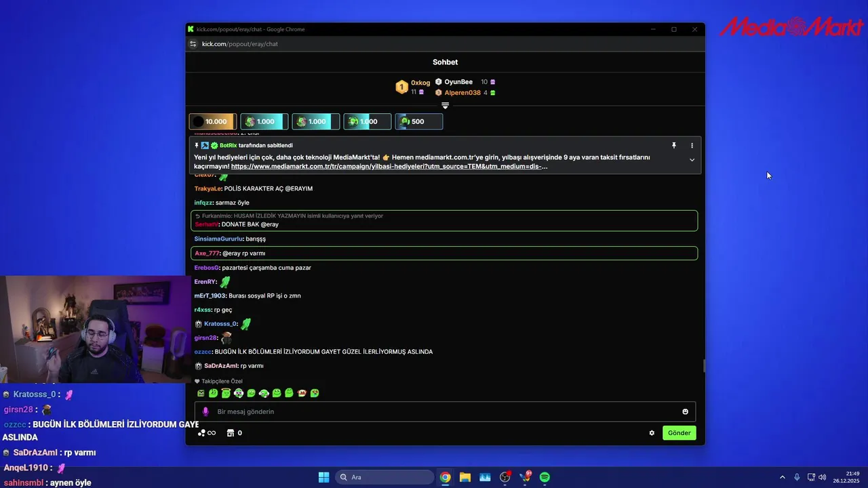868x488 pixels.
Task: Click OyunBee in leaderboard
Action: pyautogui.click(x=458, y=82)
